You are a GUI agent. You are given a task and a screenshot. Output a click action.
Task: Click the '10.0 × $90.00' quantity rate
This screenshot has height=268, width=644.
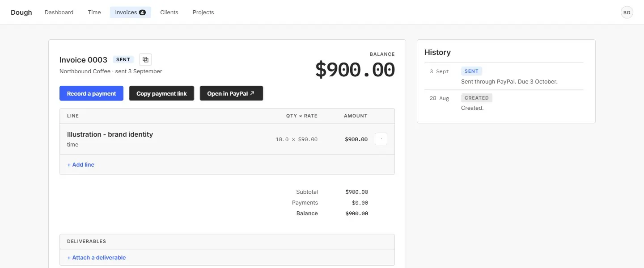297,139
